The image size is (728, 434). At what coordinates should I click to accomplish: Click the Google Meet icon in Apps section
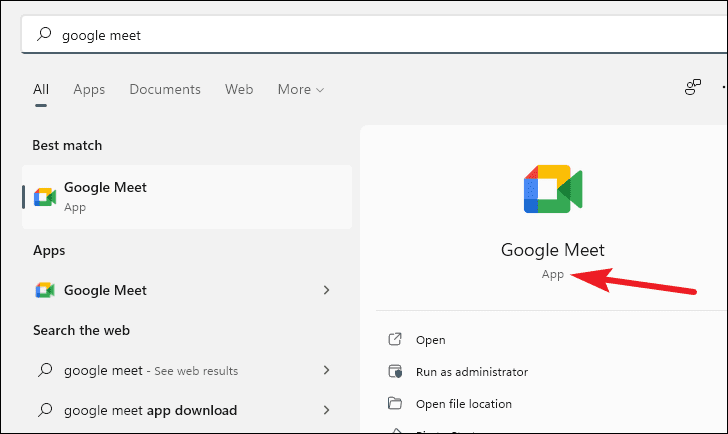click(x=45, y=290)
